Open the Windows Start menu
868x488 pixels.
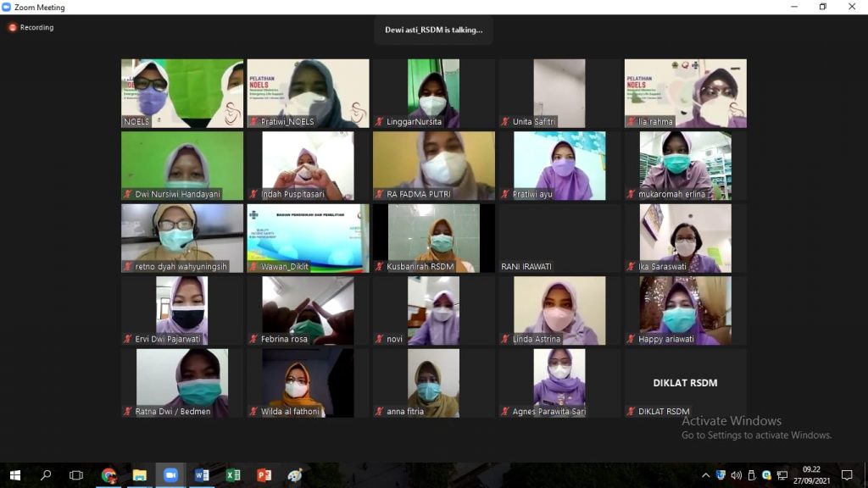pyautogui.click(x=14, y=475)
